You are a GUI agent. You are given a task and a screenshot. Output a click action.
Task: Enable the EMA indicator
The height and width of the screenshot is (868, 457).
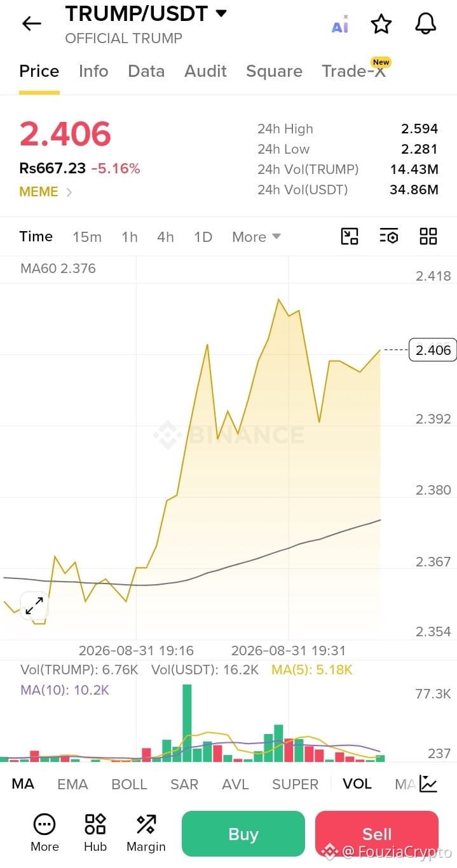72,784
